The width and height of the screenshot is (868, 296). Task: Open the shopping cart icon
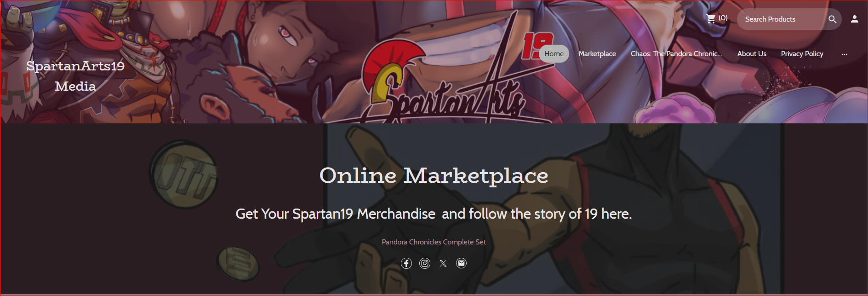(x=711, y=19)
